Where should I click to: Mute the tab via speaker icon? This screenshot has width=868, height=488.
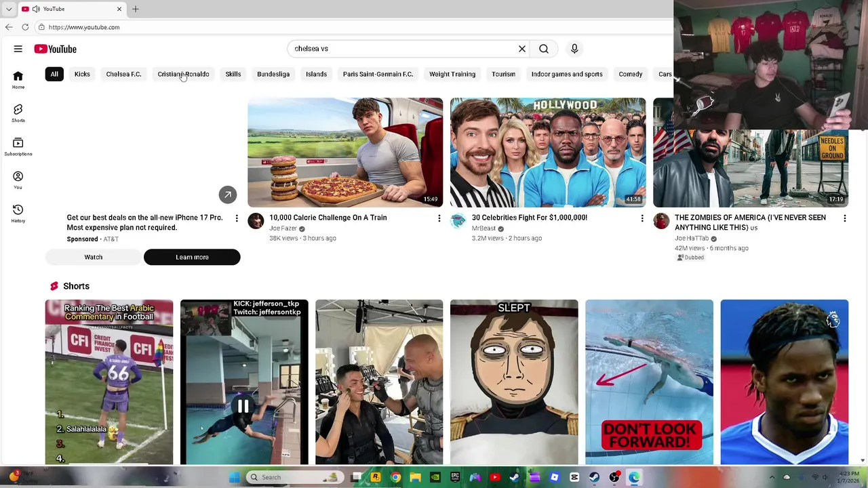pyautogui.click(x=36, y=9)
